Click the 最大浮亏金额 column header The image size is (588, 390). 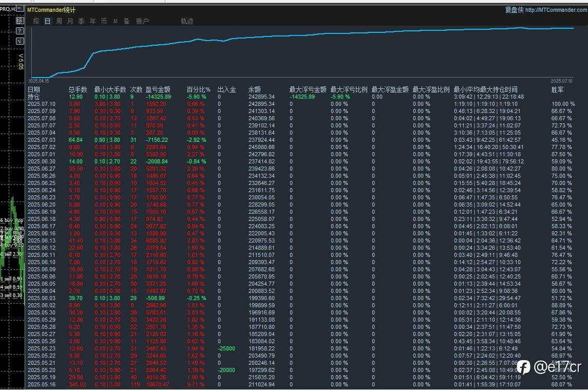(308, 89)
